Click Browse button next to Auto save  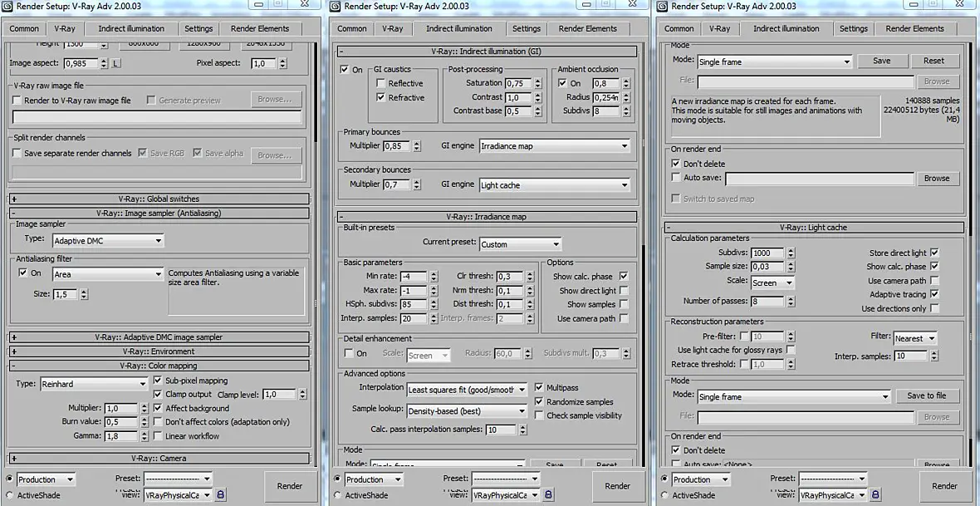coord(937,179)
